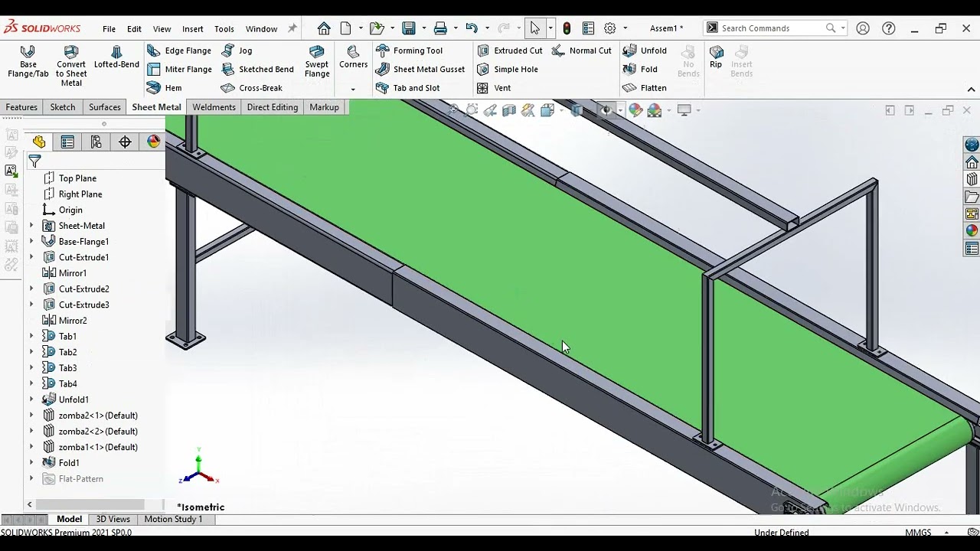Click the FeatureManager design tree icon

pyautogui.click(x=39, y=142)
